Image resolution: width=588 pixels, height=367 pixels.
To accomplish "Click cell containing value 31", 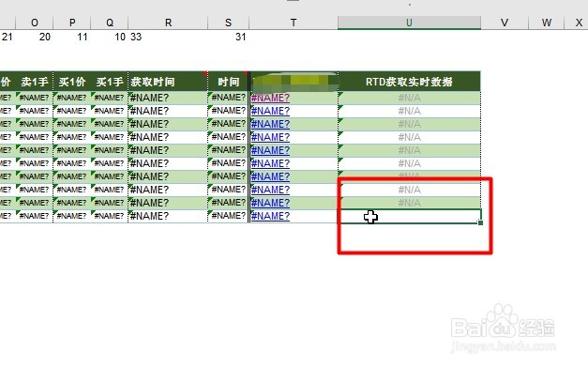I will point(228,37).
